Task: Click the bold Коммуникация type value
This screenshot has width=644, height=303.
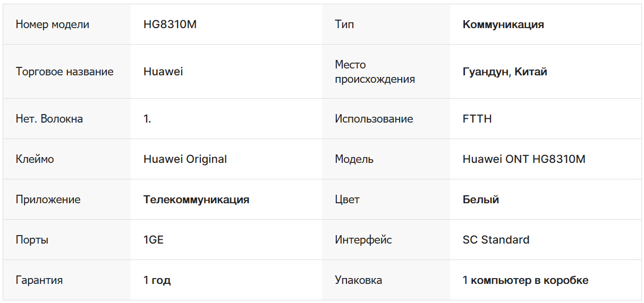Action: pos(503,24)
